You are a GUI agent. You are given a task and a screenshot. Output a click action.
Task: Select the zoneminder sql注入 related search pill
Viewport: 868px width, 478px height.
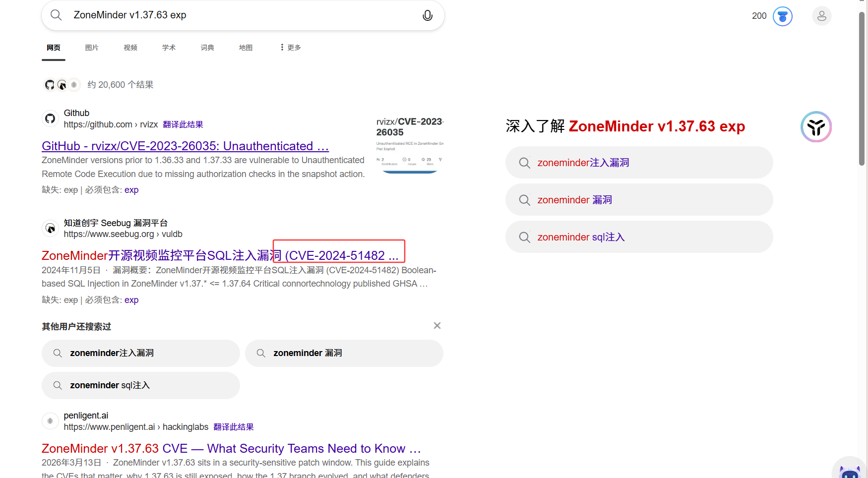141,385
